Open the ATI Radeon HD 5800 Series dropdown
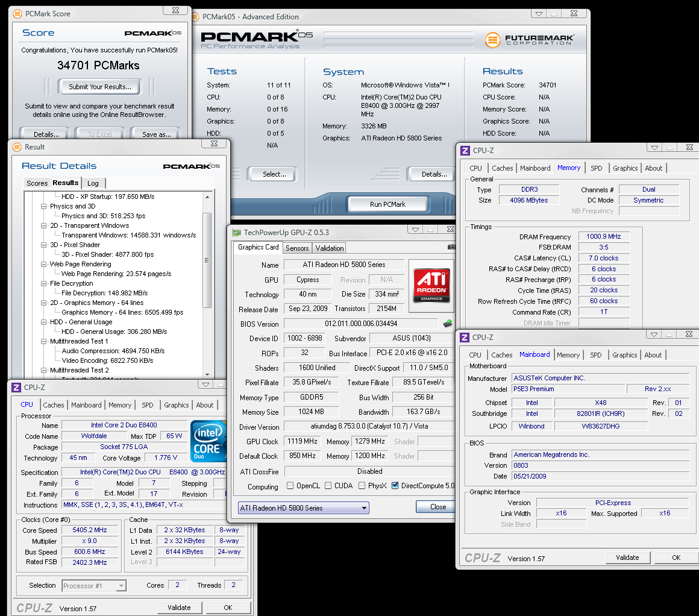 304,508
